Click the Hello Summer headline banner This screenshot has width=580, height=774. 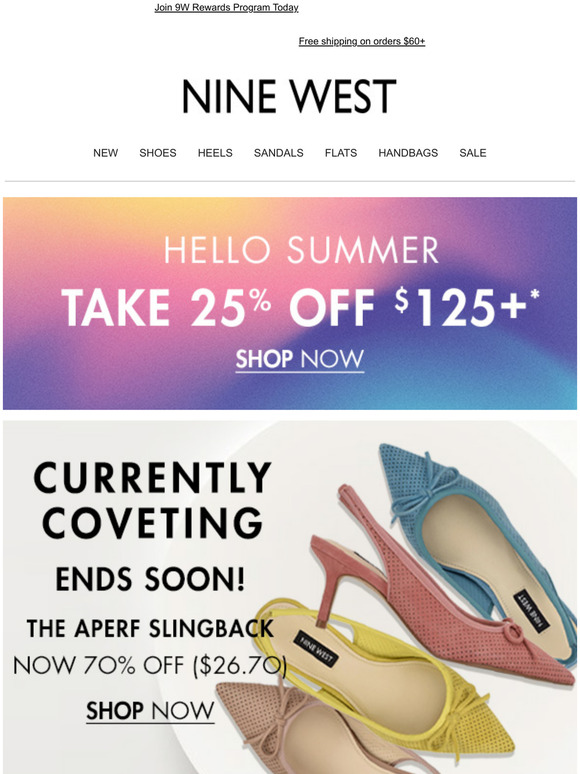[x=301, y=250]
